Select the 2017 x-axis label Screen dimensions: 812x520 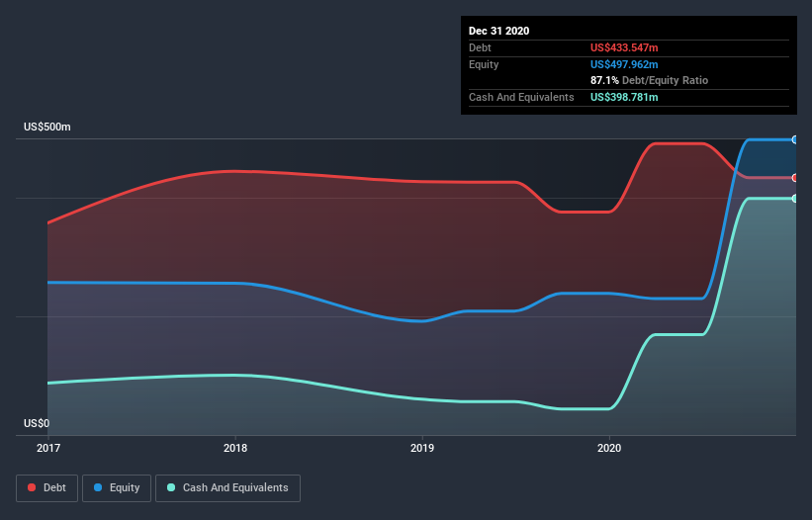[48, 448]
